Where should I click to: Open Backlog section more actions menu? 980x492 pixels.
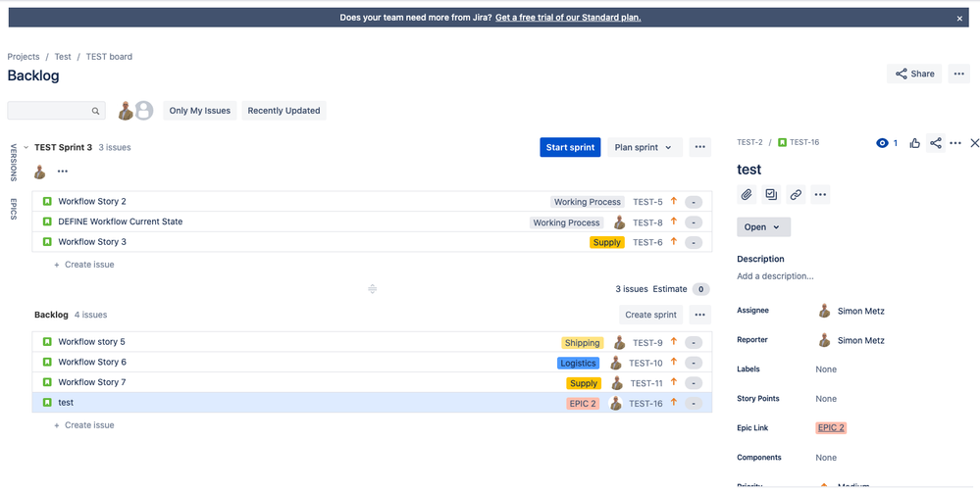[700, 315]
